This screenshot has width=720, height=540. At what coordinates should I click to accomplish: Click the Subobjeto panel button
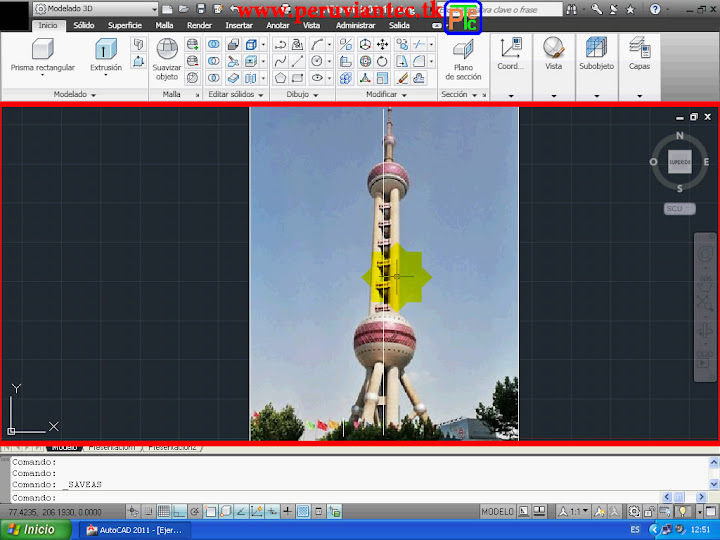(x=596, y=55)
